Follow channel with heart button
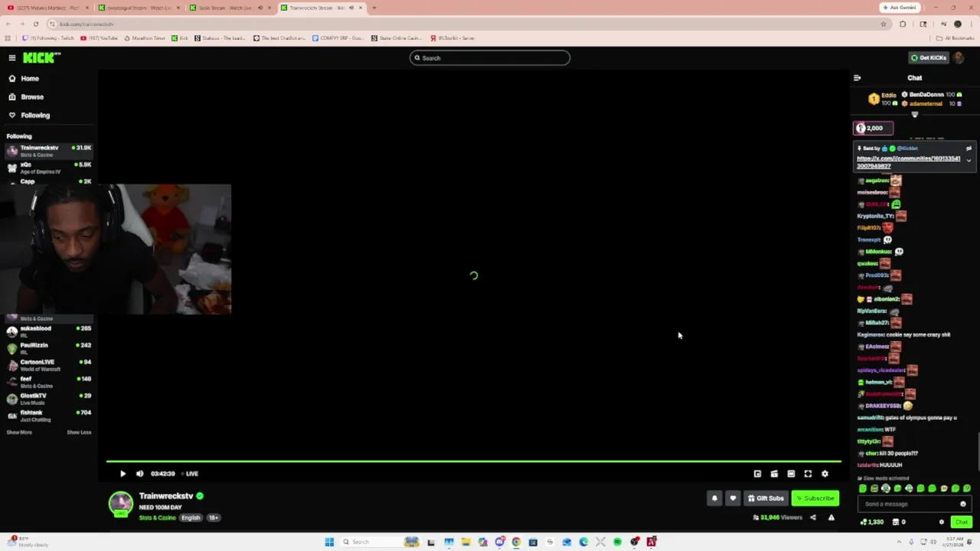This screenshot has height=551, width=980. pyautogui.click(x=733, y=498)
